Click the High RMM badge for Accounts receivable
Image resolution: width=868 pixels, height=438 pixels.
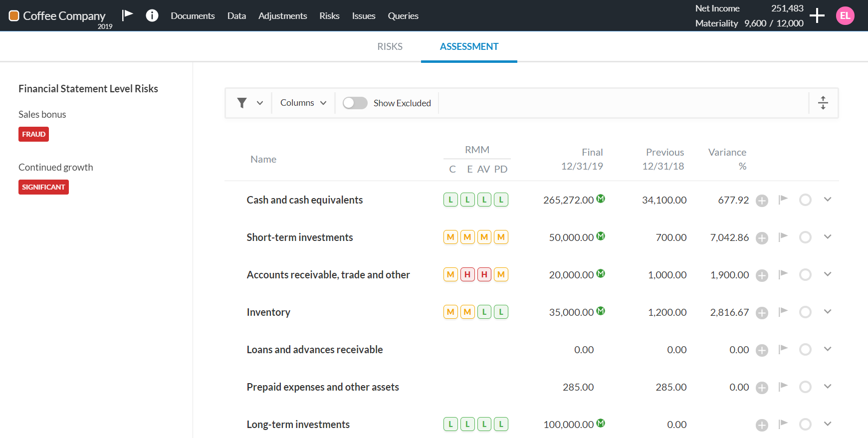tap(467, 274)
